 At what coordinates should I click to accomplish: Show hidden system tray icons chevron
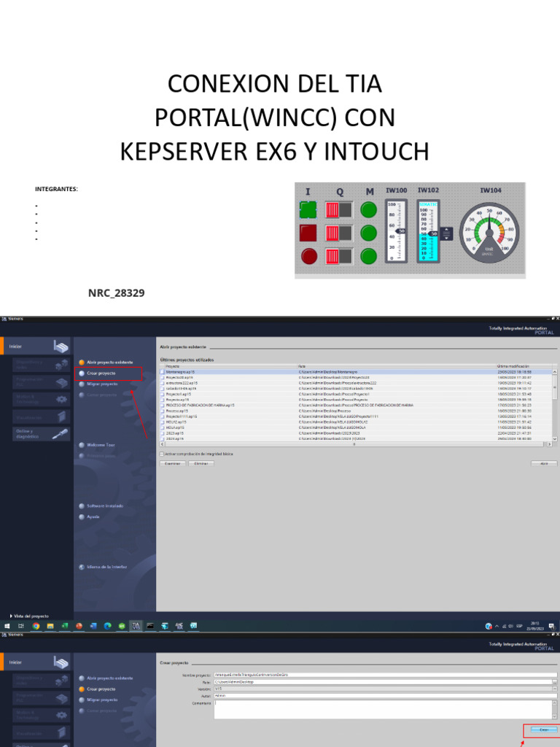497,626
